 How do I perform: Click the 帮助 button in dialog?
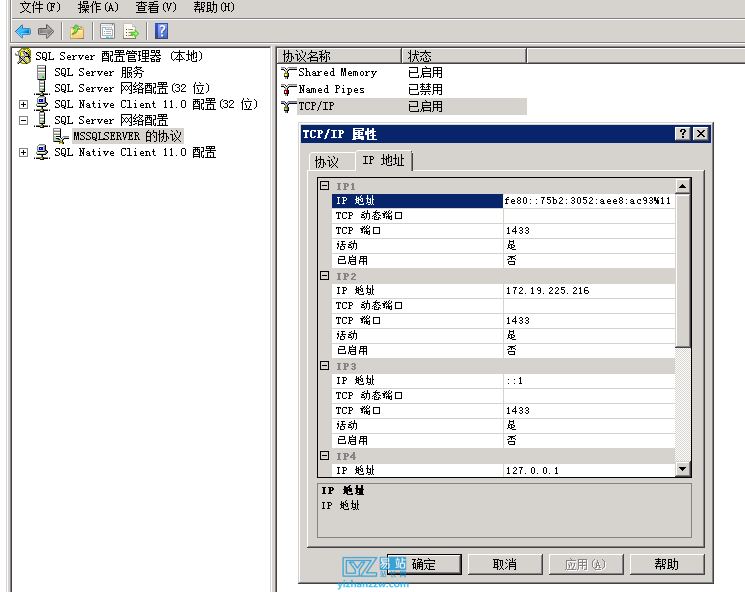point(667,564)
